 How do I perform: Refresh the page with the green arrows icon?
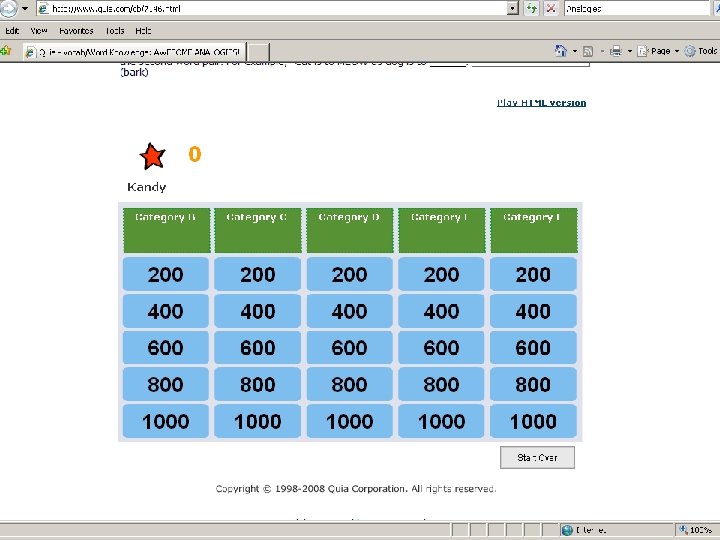pyautogui.click(x=532, y=8)
